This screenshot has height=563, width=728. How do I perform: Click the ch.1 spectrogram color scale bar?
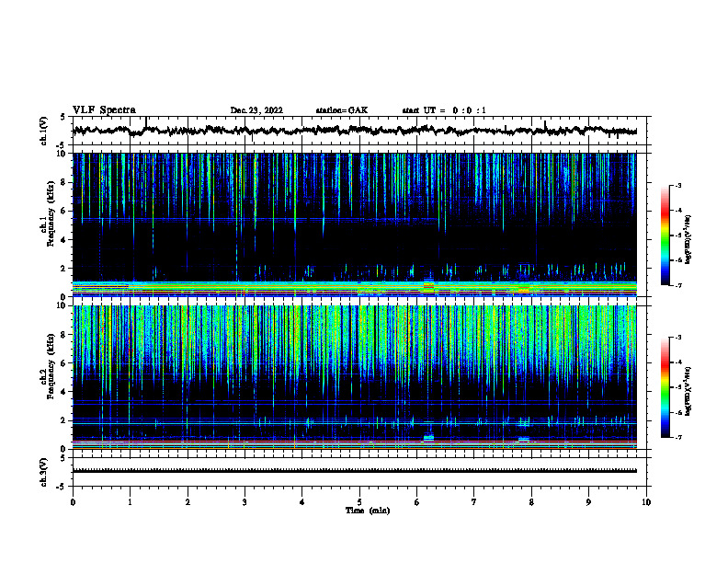click(665, 236)
